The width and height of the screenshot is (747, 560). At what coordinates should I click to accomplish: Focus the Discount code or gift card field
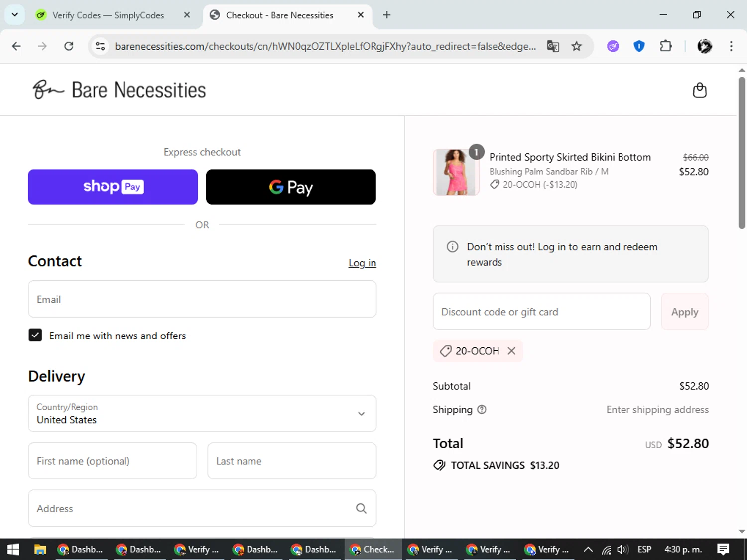[542, 312]
